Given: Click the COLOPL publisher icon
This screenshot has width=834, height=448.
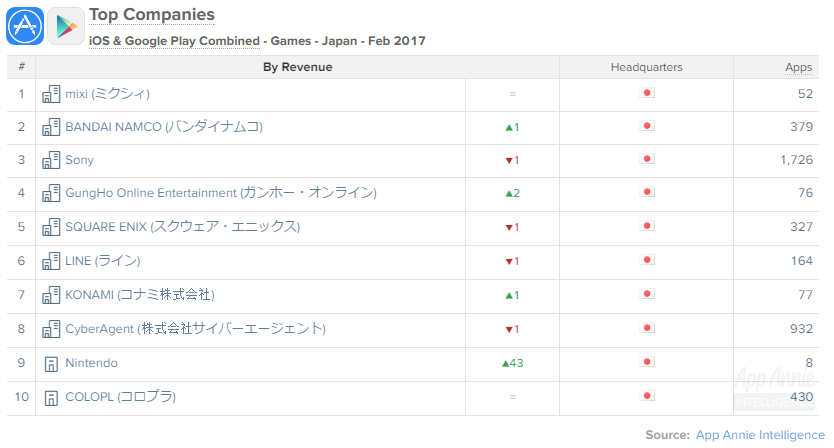Looking at the screenshot, I should coord(51,398).
